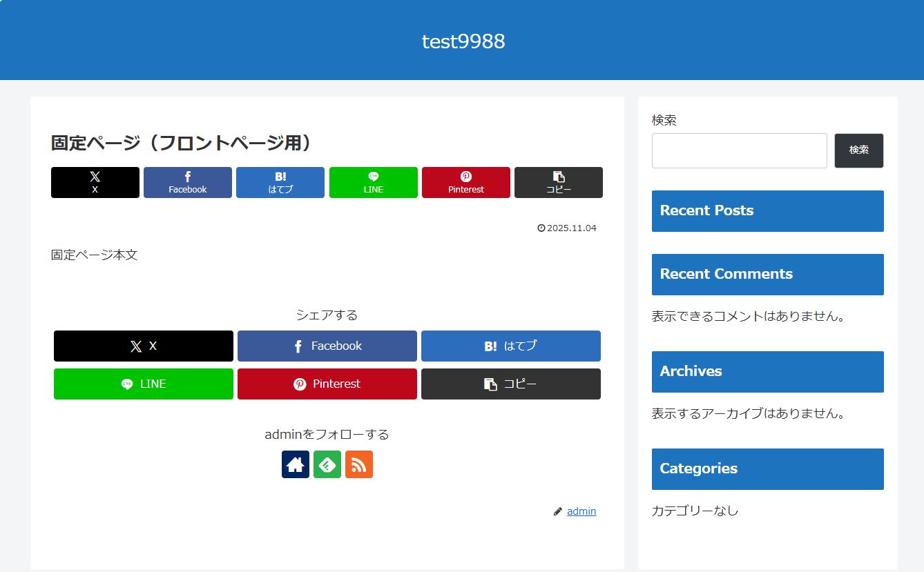This screenshot has width=924, height=572.
Task: Share on X using top small button
Action: 95,182
